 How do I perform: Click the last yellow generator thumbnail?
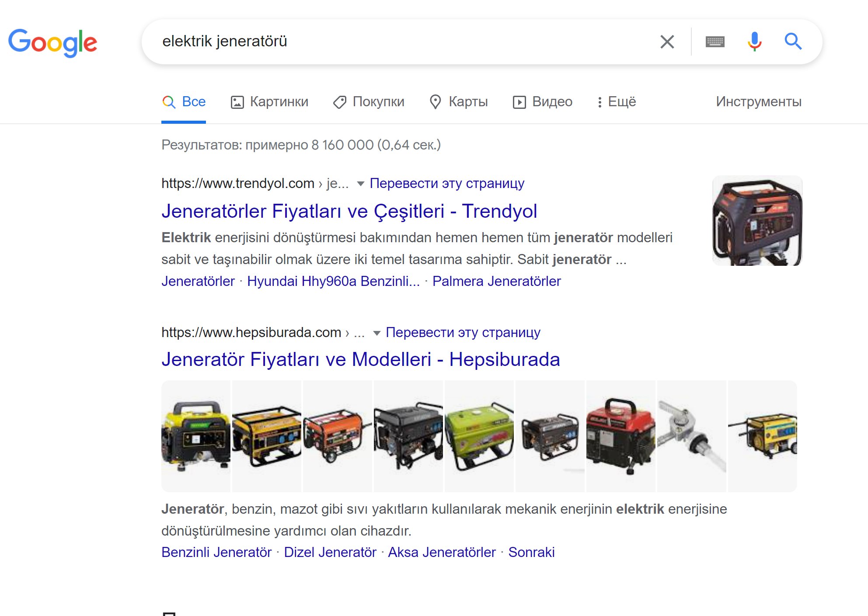click(x=763, y=436)
